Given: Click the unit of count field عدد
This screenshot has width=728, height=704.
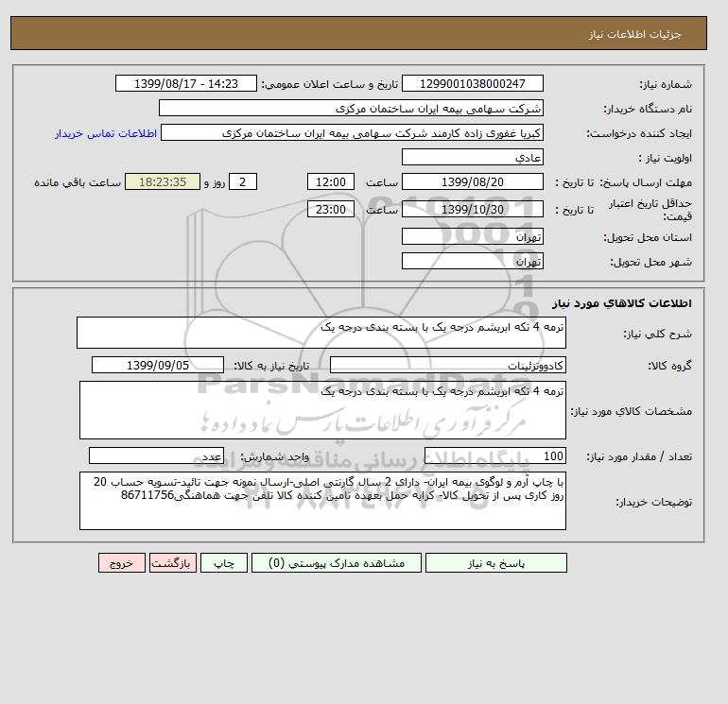Looking at the screenshot, I should (x=156, y=455).
